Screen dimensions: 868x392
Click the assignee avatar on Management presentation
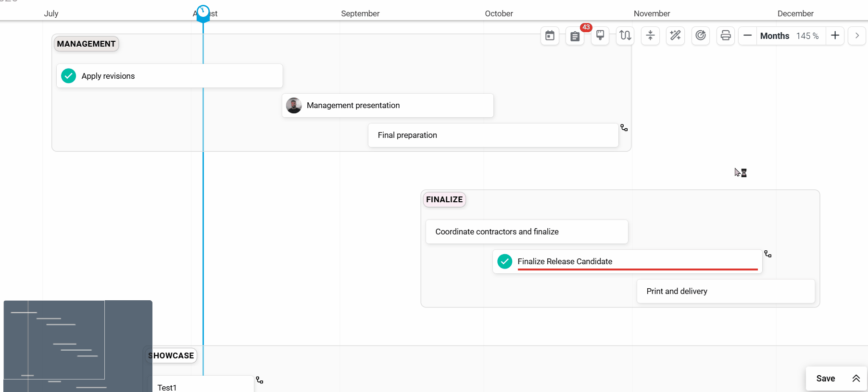(294, 105)
